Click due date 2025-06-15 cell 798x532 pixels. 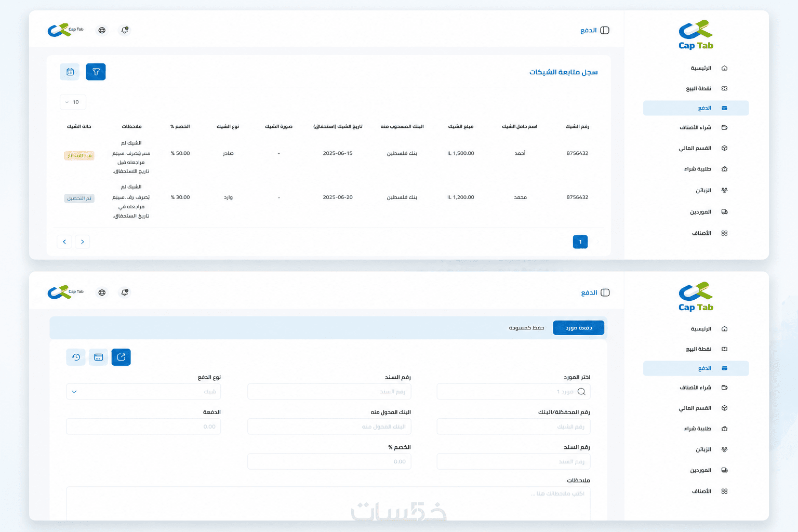338,153
